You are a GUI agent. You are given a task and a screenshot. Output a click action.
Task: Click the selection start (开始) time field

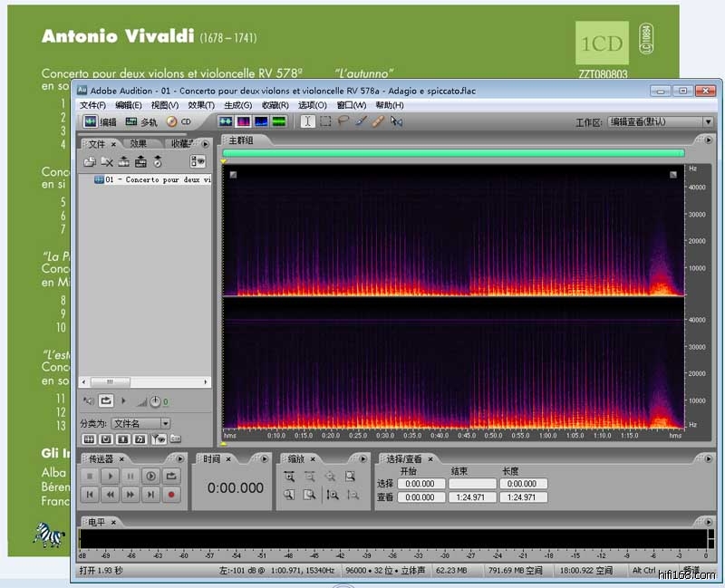419,484
